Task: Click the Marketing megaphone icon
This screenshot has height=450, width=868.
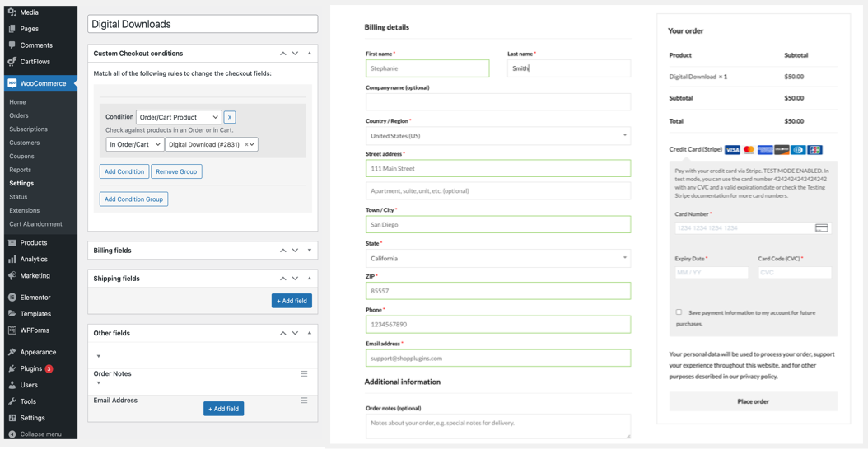Action: click(12, 275)
